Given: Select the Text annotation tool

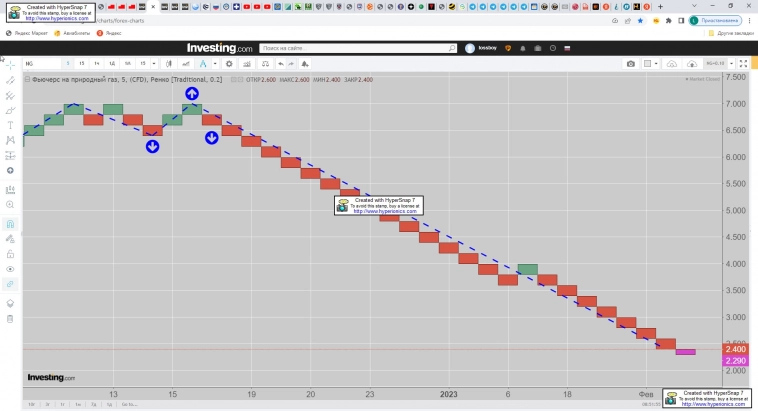Looking at the screenshot, I should 10,126.
